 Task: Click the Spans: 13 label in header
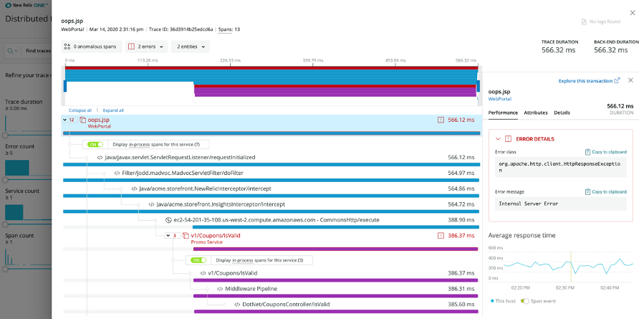pyautogui.click(x=229, y=29)
